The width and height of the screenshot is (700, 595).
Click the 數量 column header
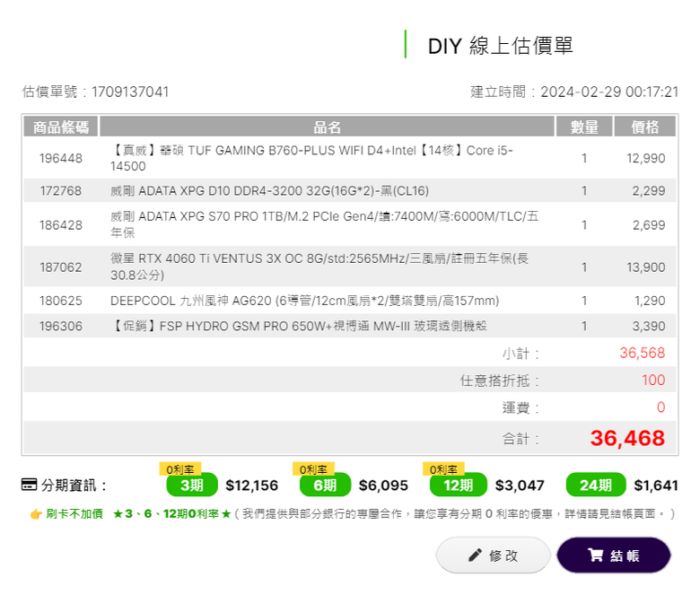tap(584, 127)
